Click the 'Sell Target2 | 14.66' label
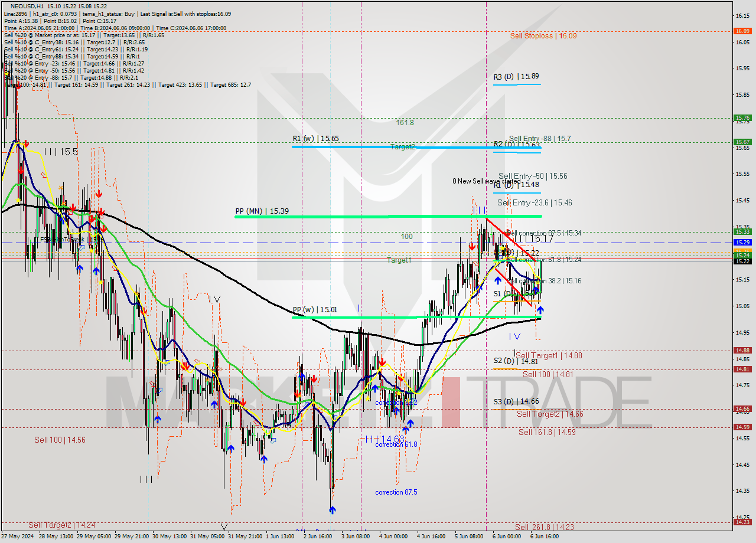Viewport: 756px width, 543px height. 550,414
